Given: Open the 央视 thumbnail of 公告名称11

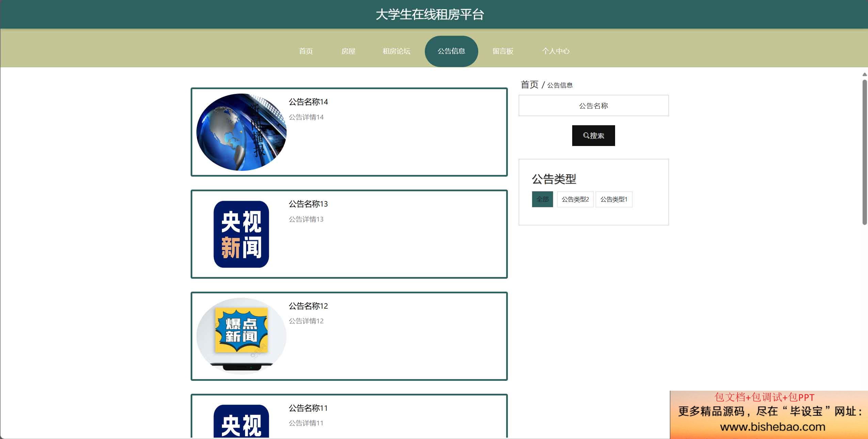Looking at the screenshot, I should (241, 421).
